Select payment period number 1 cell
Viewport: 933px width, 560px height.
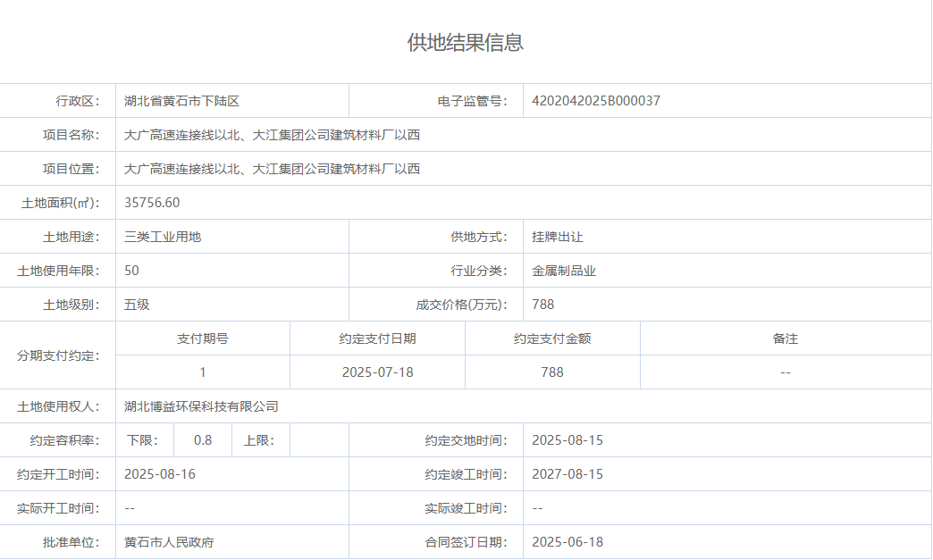(202, 372)
